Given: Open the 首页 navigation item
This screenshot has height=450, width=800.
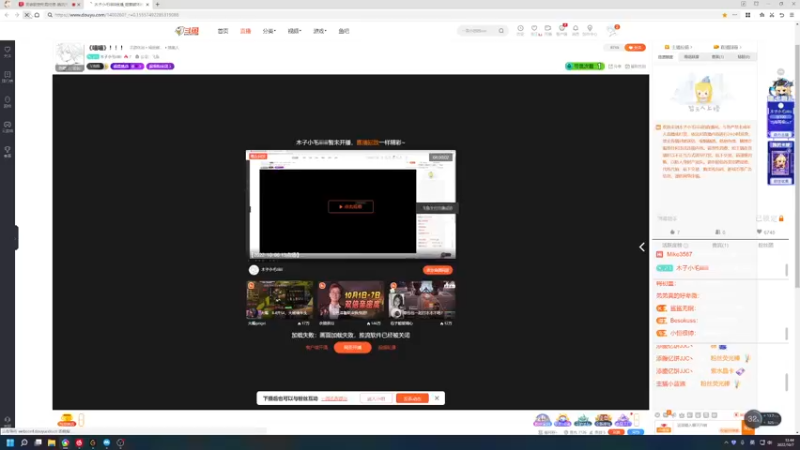Looking at the screenshot, I should [x=223, y=31].
